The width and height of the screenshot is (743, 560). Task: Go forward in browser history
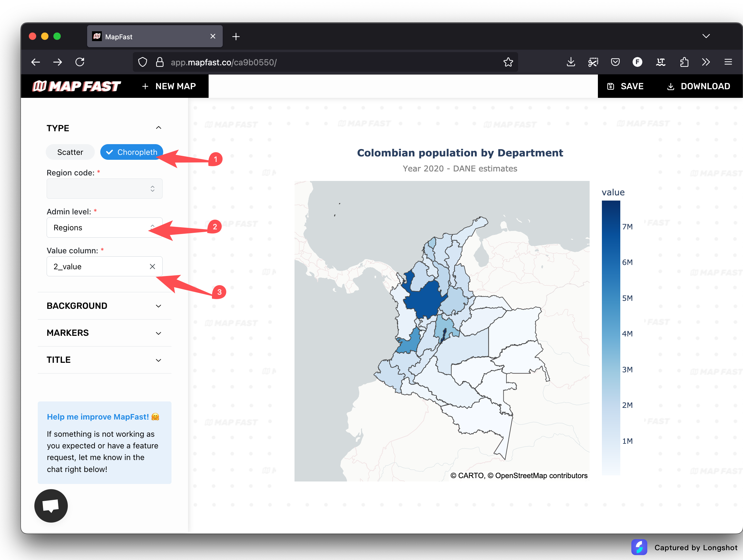pos(58,62)
